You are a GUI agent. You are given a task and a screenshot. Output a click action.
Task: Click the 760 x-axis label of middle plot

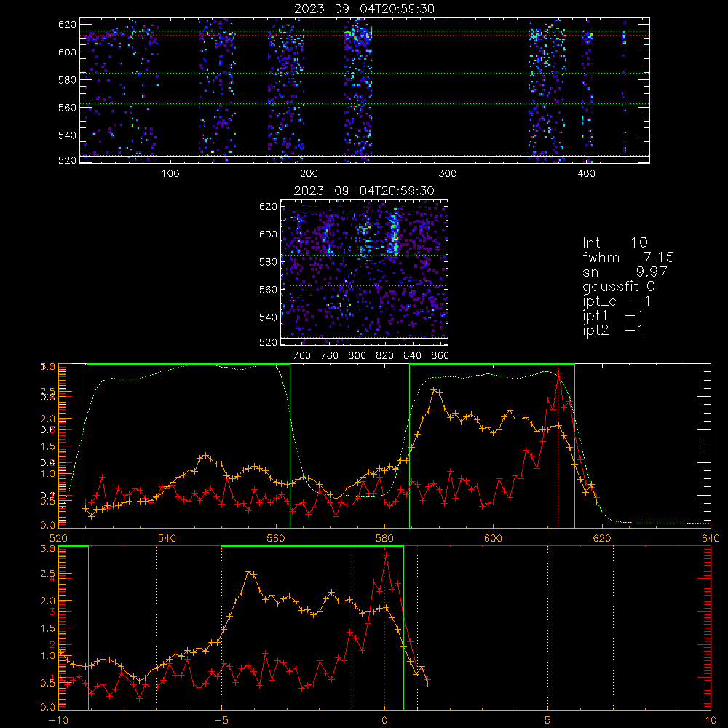click(302, 356)
